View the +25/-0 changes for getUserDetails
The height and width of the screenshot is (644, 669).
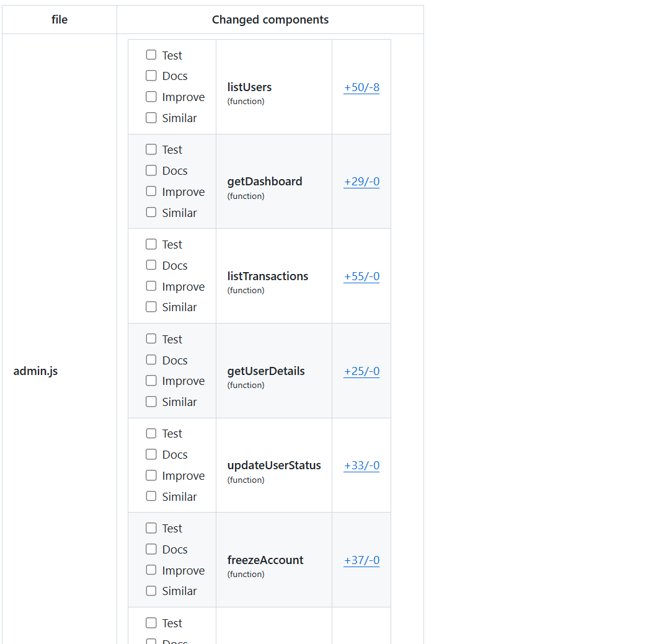coord(361,371)
